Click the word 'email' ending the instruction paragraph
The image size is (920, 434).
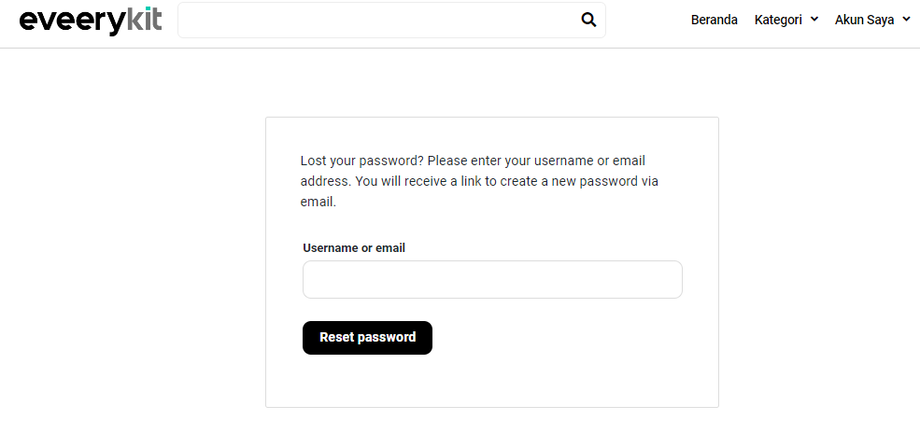pyautogui.click(x=318, y=202)
